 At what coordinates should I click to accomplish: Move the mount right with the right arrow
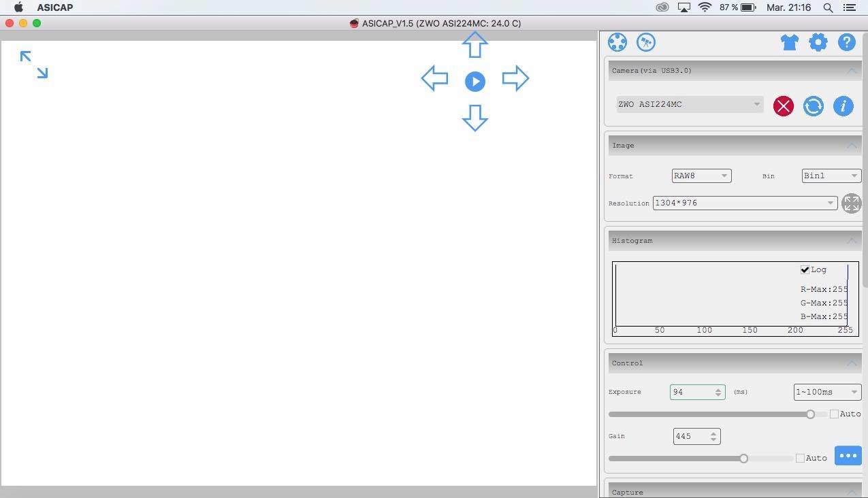pos(515,78)
